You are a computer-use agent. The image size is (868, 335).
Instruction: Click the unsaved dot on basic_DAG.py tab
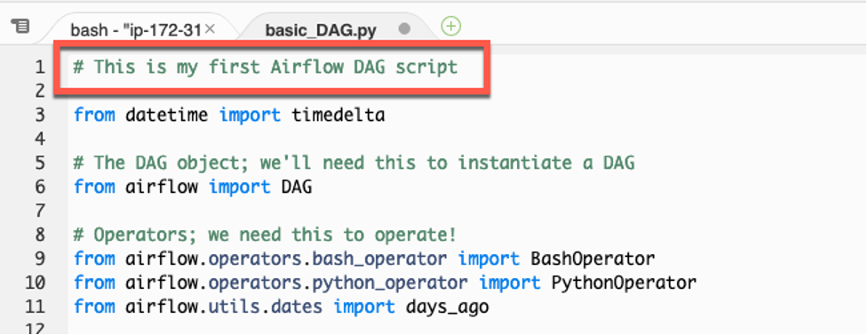(404, 28)
